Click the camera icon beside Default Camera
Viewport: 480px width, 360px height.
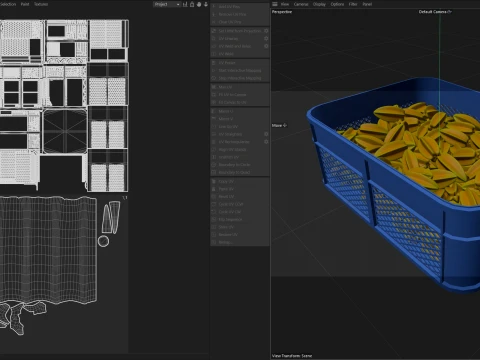click(x=449, y=12)
